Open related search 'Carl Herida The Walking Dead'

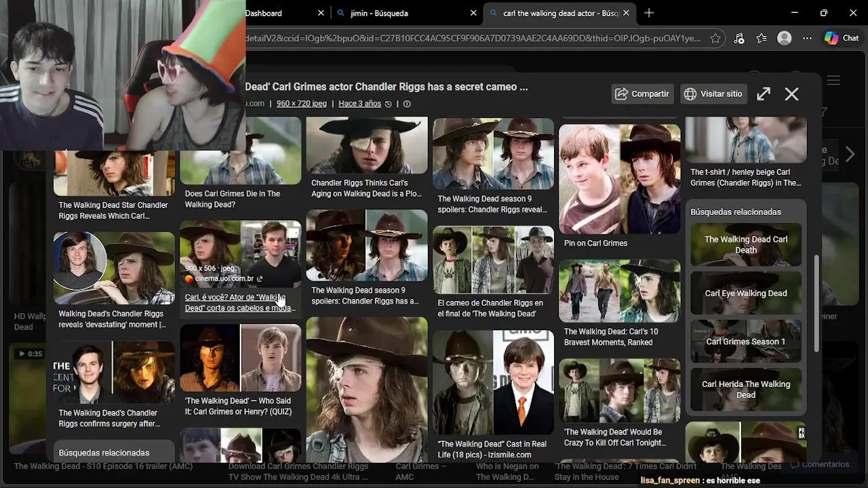point(746,390)
